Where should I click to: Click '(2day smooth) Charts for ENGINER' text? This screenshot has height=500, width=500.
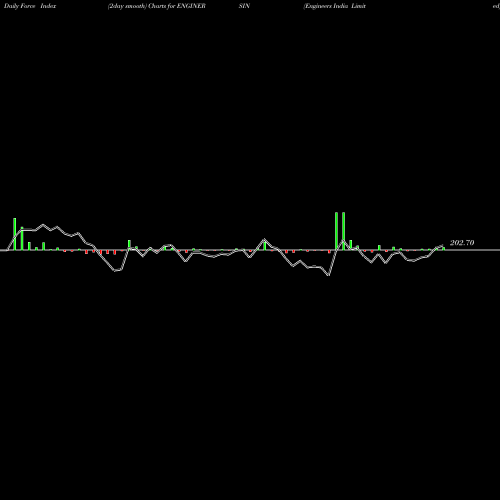[x=157, y=6]
